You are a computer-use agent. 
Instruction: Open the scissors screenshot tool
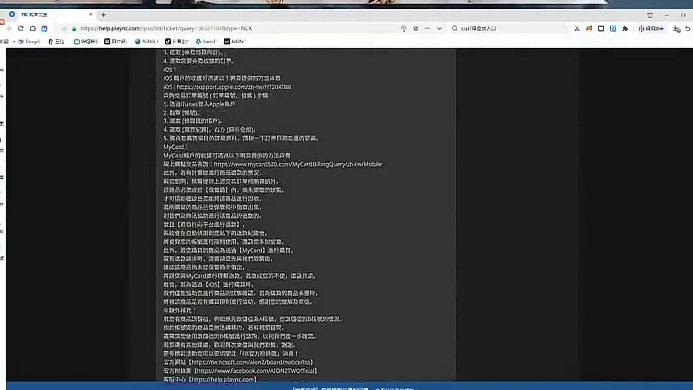577,28
